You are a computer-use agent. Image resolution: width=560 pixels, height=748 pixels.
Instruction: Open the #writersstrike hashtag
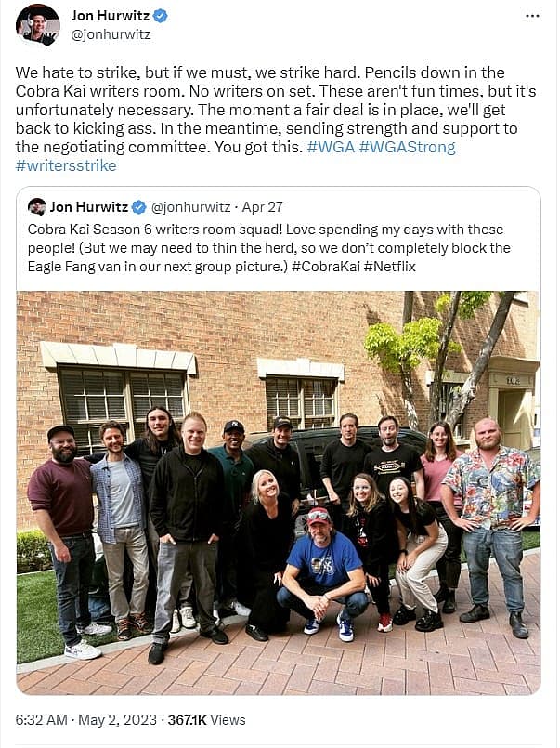pos(66,165)
